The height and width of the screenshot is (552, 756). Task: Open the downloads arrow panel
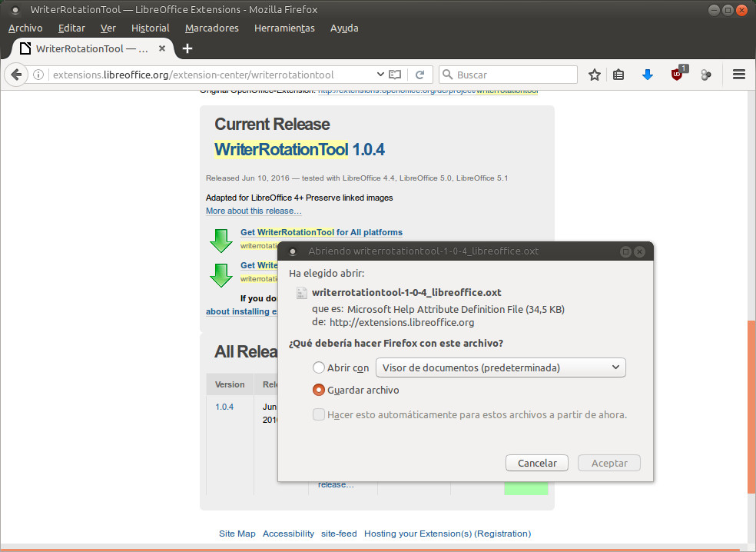tap(648, 75)
